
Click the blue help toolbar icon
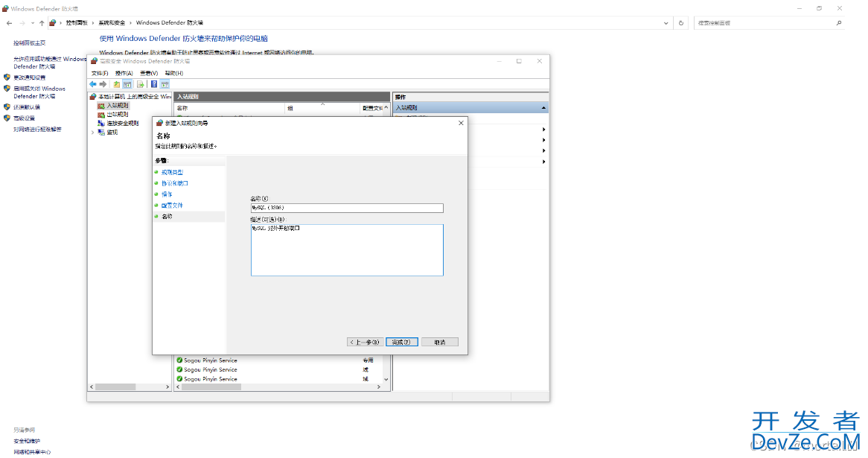pyautogui.click(x=154, y=84)
